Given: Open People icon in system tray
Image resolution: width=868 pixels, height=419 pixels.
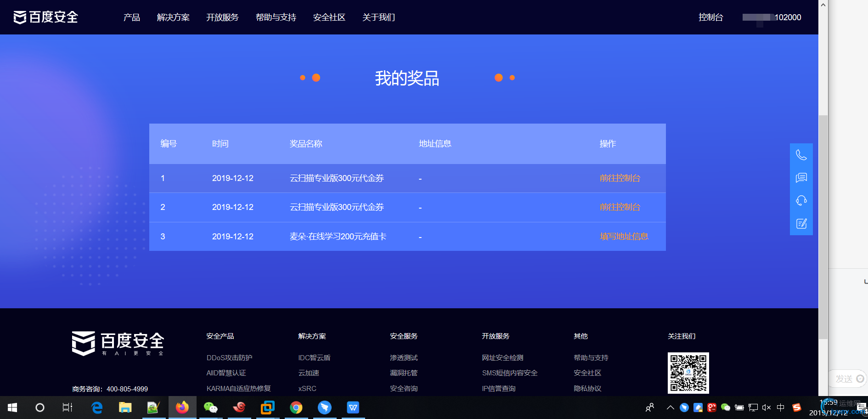Looking at the screenshot, I should (x=650, y=408).
